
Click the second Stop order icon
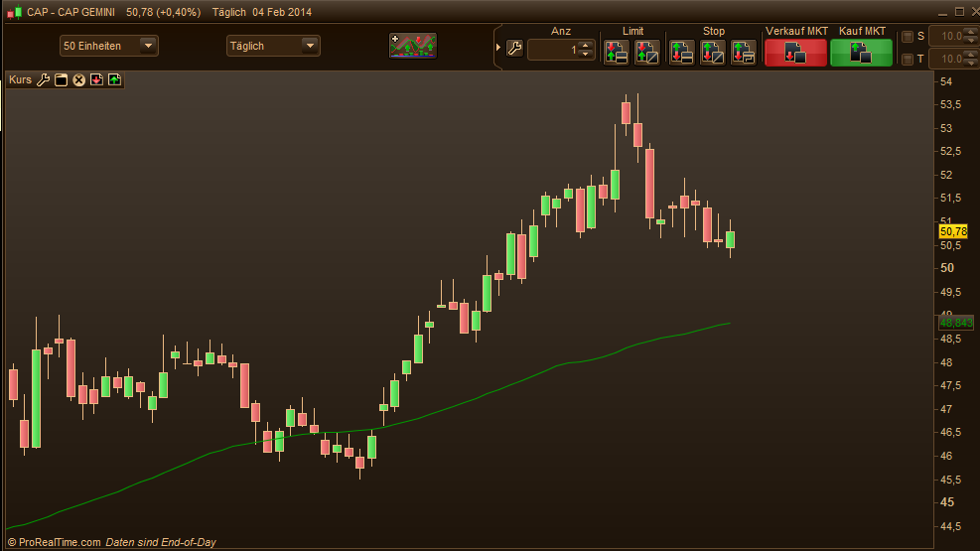click(x=713, y=53)
